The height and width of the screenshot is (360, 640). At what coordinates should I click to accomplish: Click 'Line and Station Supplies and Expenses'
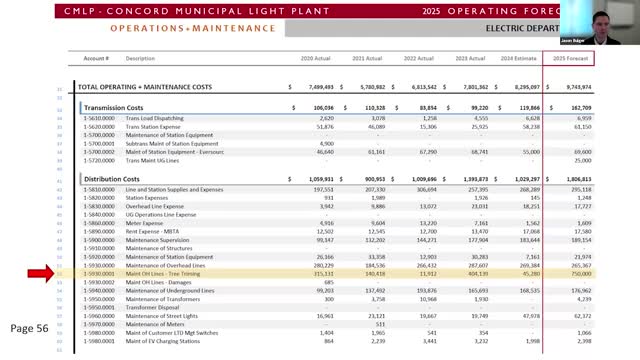point(174,190)
